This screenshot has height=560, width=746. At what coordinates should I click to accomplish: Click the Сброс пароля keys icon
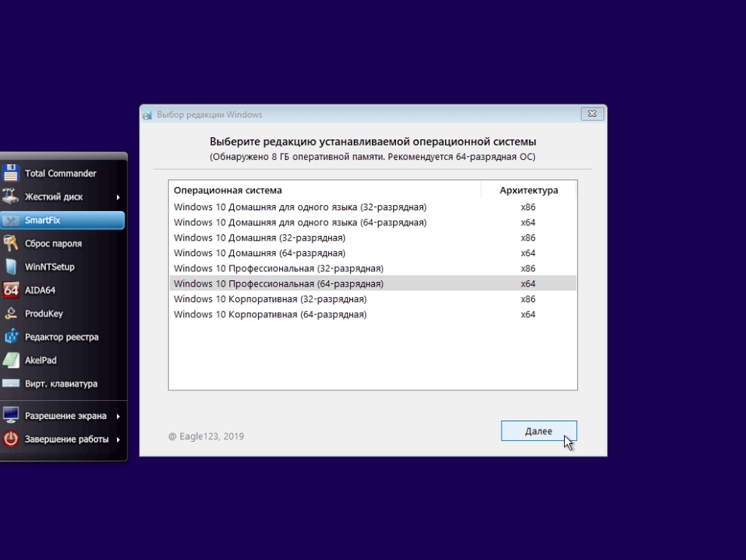tap(11, 243)
